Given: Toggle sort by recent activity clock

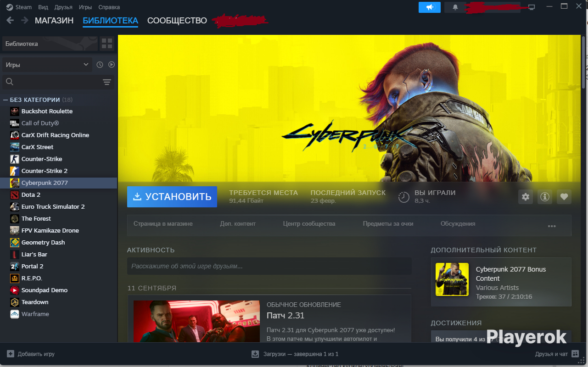Looking at the screenshot, I should coord(100,65).
